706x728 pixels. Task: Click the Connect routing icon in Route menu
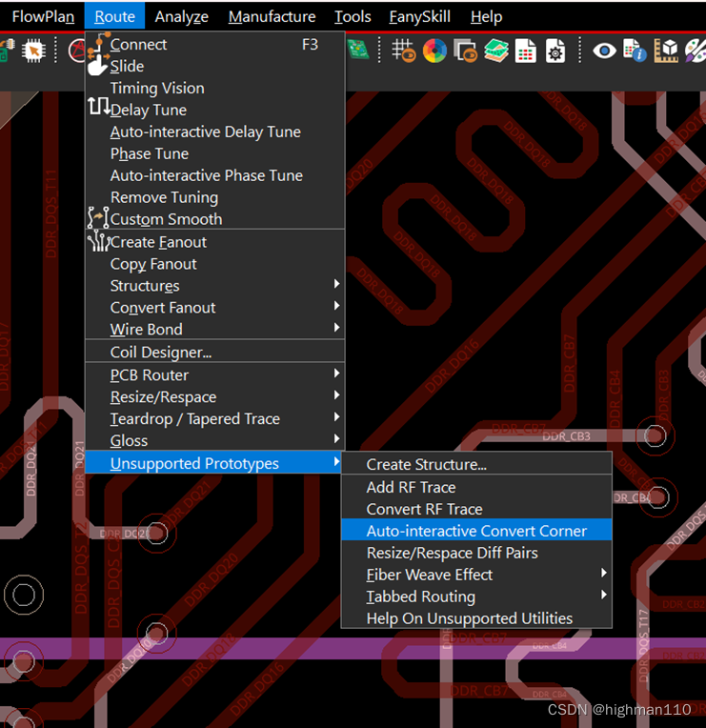pos(99,44)
